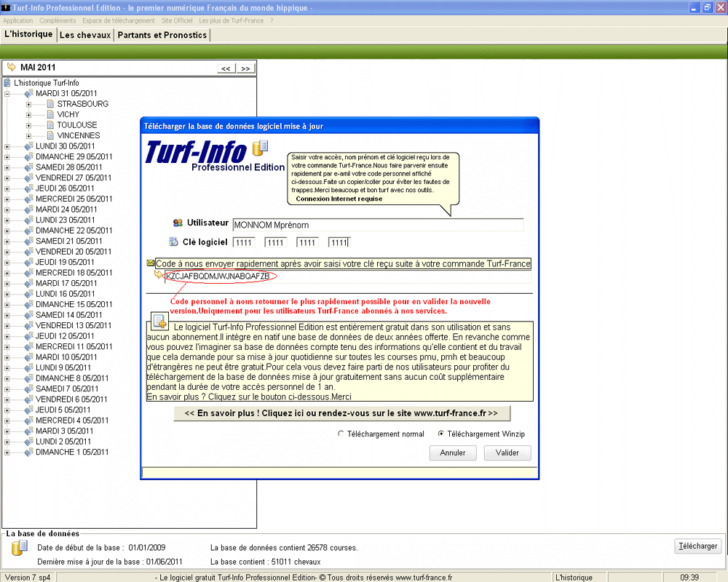Click the En savoir plus turf-france.fr button

click(x=341, y=413)
